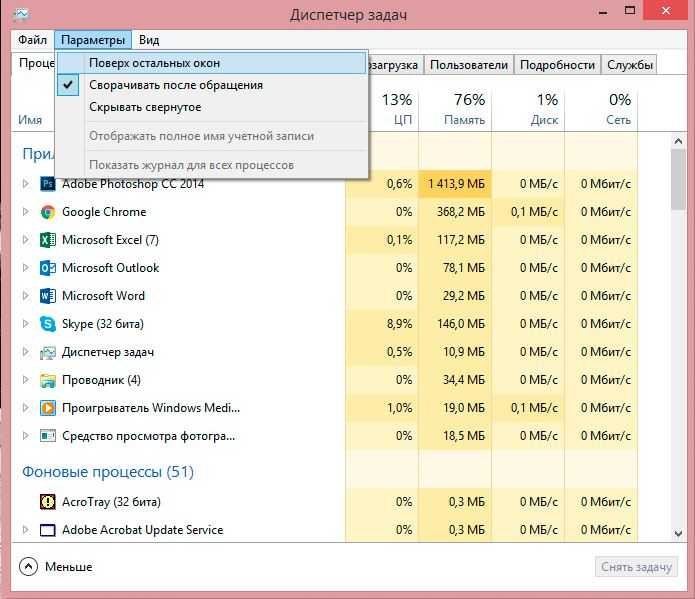Open the Вид menu
This screenshot has height=599, width=695.
point(149,40)
